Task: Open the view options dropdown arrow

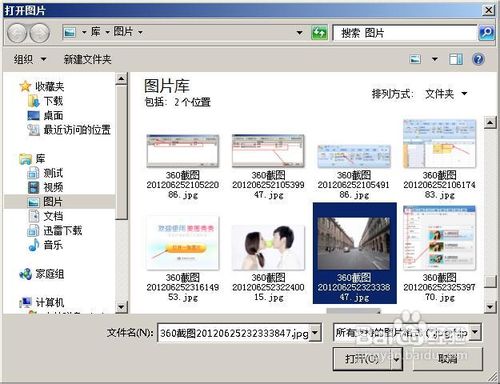Action: pos(435,60)
